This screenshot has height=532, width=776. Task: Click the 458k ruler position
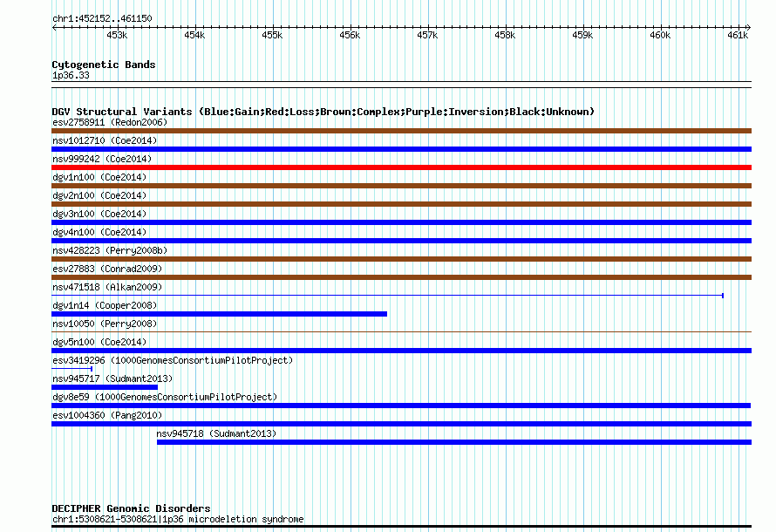coord(505,35)
